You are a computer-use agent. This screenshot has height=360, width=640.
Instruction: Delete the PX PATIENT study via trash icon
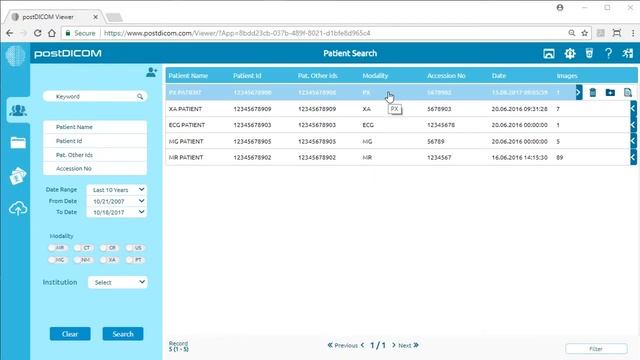(x=593, y=93)
